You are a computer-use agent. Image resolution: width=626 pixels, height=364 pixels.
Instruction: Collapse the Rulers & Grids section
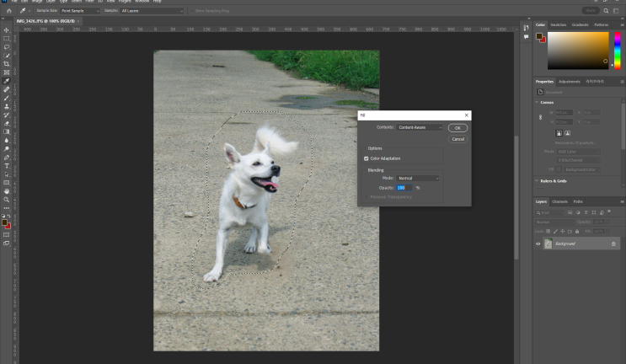[x=538, y=180]
